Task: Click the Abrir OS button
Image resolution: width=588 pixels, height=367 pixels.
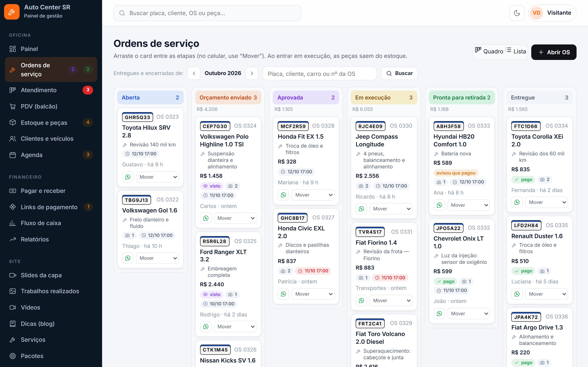Action: (x=554, y=52)
